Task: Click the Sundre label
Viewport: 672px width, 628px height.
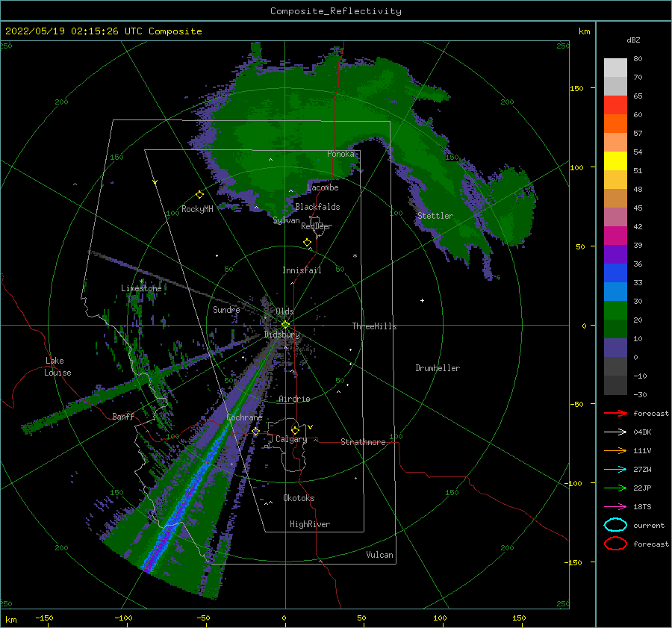Action: pyautogui.click(x=226, y=309)
